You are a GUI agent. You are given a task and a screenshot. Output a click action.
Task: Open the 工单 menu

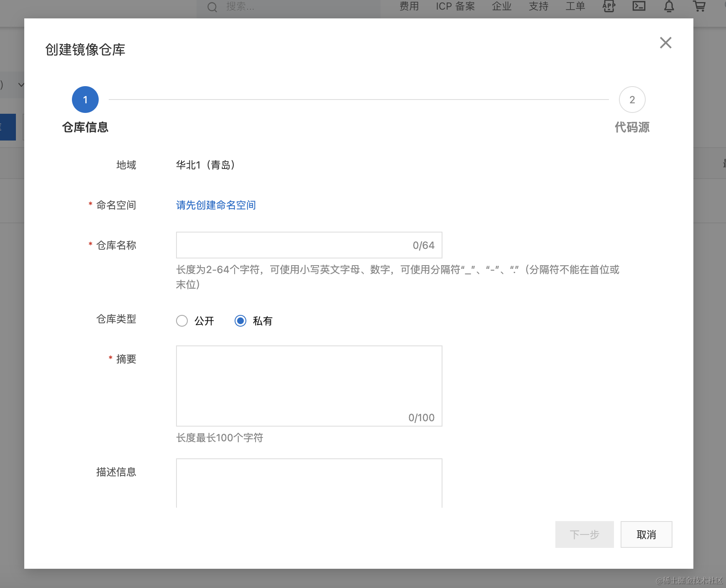pos(575,6)
